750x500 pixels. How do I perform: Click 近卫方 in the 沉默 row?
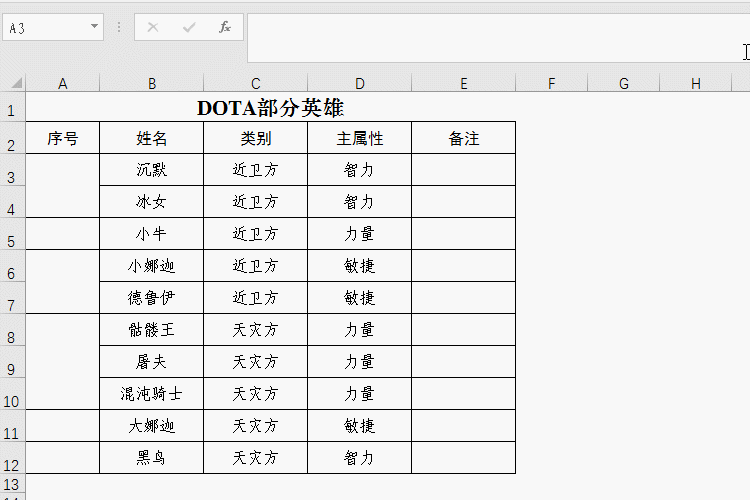[x=255, y=170]
